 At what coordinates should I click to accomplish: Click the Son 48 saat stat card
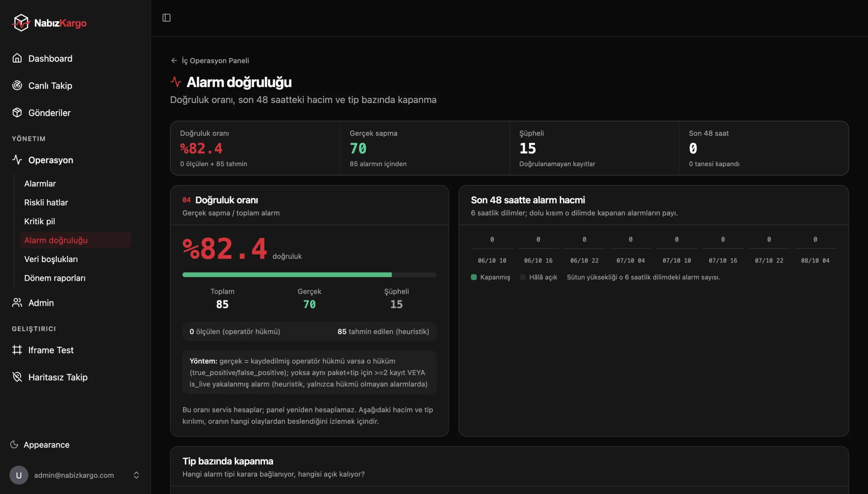[x=764, y=148]
